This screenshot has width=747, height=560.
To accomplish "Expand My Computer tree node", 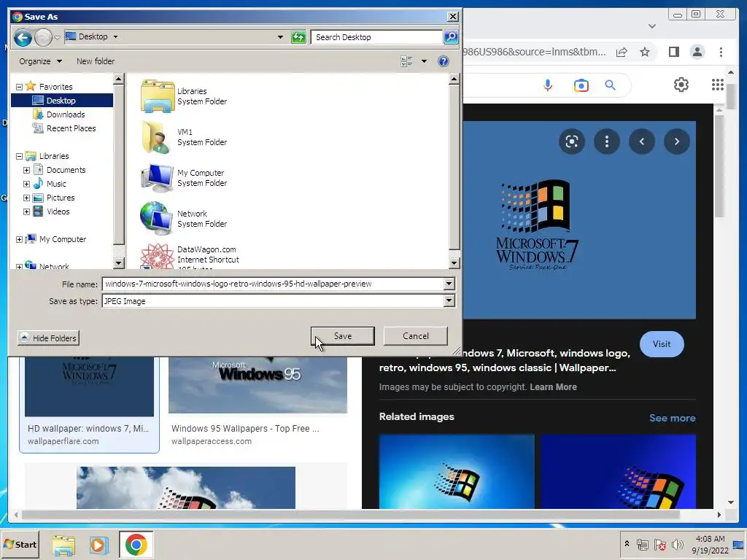I will coord(19,239).
